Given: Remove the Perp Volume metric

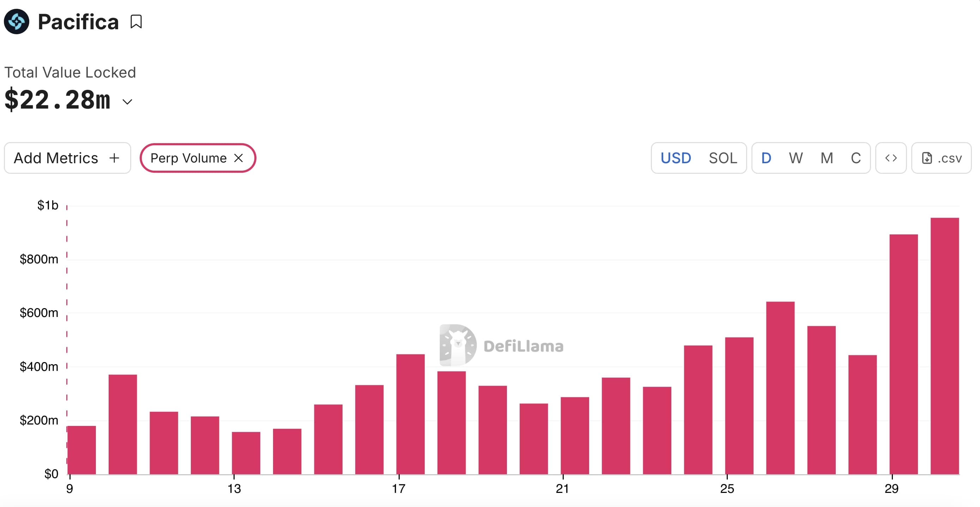Looking at the screenshot, I should click(x=238, y=158).
